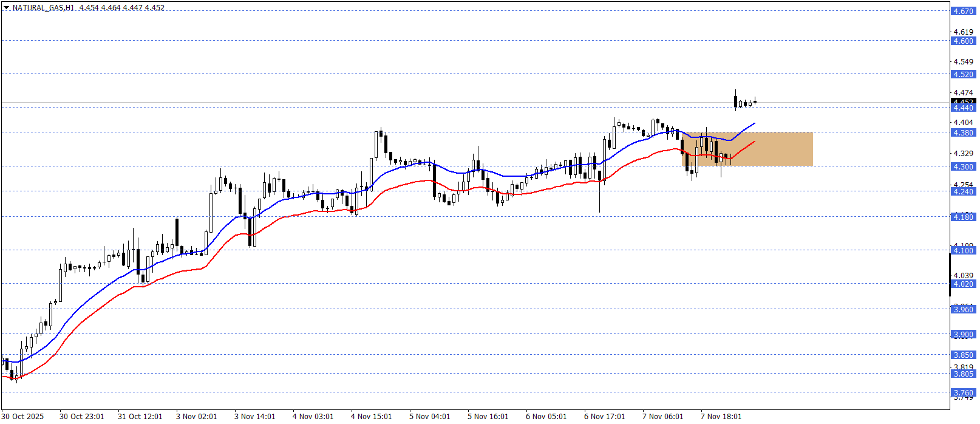
Task: Click the dark vertical scroll marker on right edge
Action: click(950, 275)
